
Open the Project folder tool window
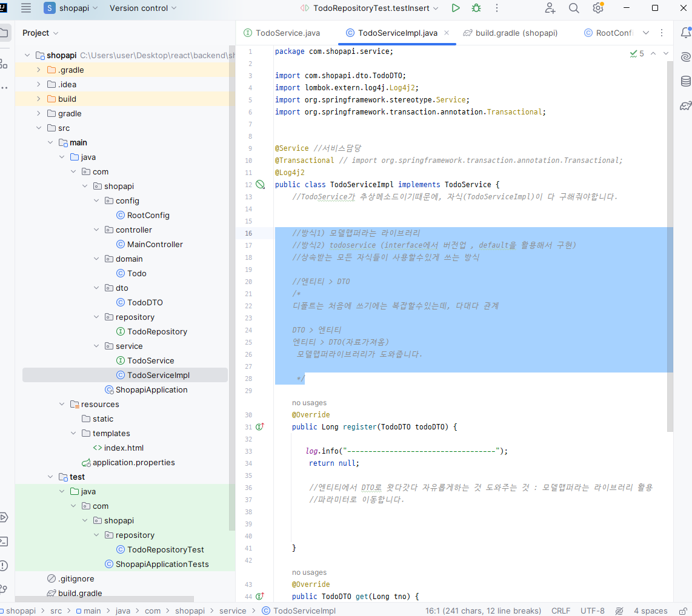pyautogui.click(x=4, y=33)
